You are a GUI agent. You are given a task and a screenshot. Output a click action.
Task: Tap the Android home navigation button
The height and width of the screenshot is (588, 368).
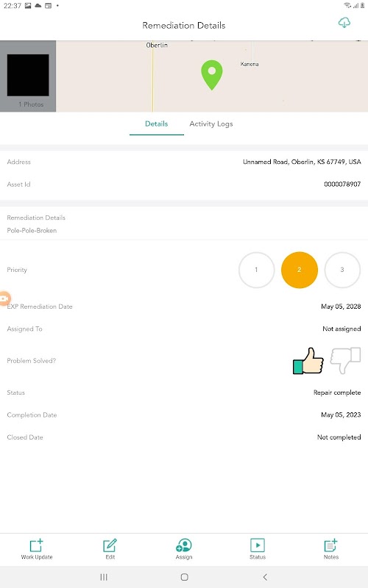pos(185,577)
